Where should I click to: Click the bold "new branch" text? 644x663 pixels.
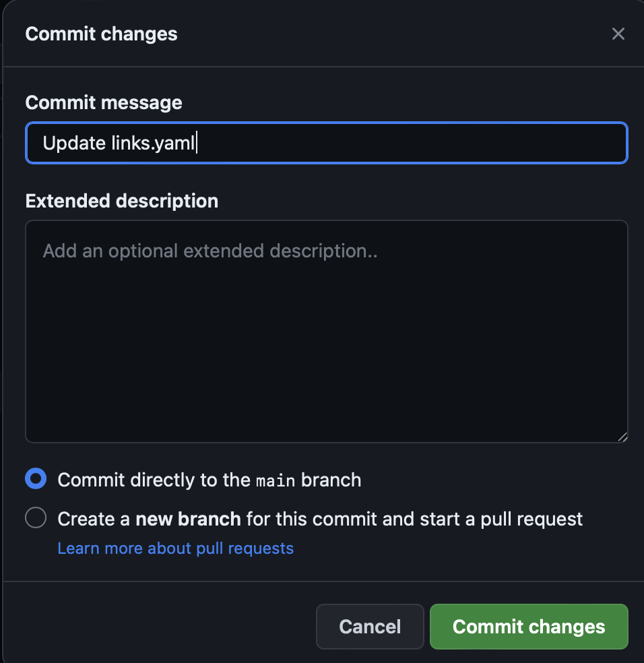[188, 519]
